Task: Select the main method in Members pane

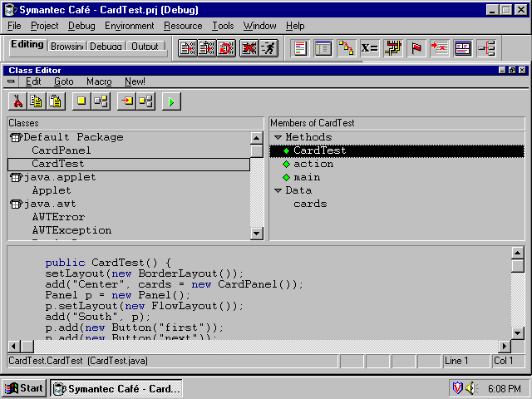Action: point(307,177)
